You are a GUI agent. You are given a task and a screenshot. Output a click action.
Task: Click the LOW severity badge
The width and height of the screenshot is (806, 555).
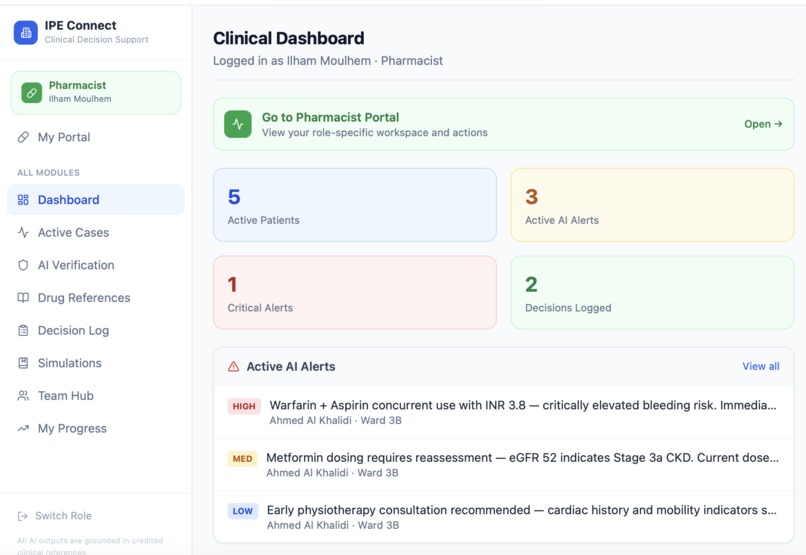coord(243,511)
